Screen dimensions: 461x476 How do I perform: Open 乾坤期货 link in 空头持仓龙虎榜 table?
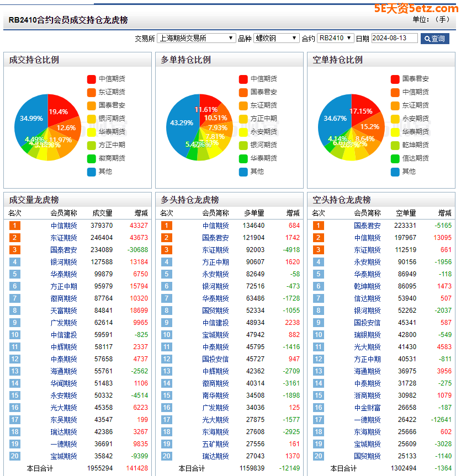click(x=367, y=286)
